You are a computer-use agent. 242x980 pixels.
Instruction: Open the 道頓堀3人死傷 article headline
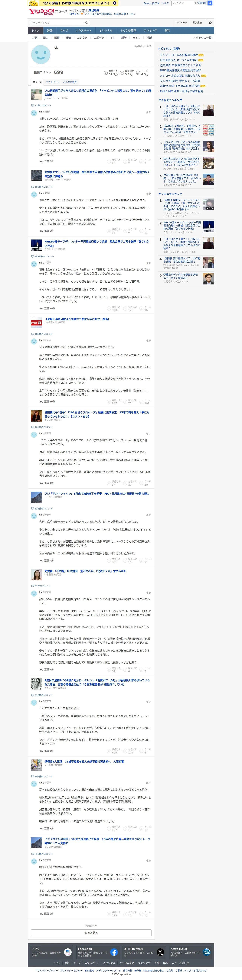pos(84,762)
